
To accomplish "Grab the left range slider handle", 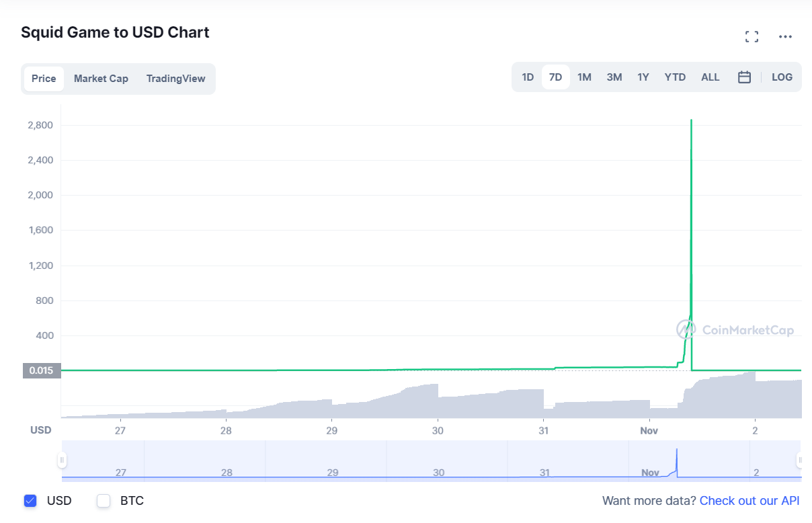I will tap(62, 460).
